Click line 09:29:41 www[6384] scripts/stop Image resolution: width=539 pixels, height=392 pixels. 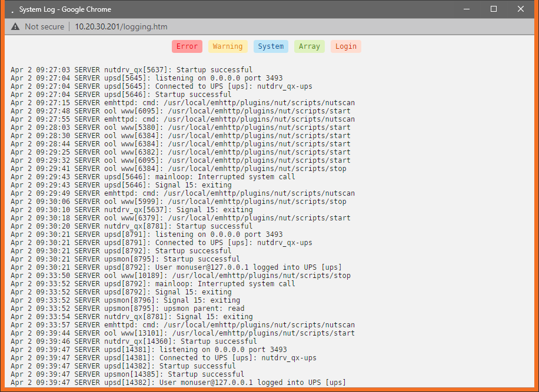(178, 169)
